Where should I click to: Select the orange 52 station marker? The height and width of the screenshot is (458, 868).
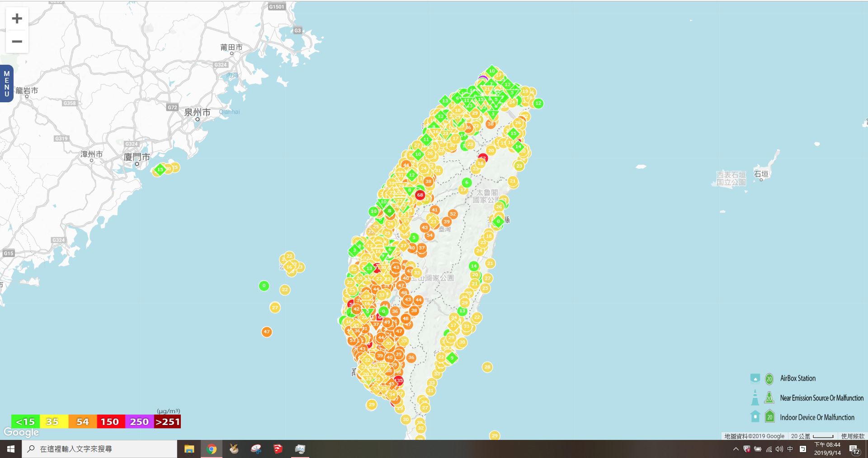click(x=453, y=214)
